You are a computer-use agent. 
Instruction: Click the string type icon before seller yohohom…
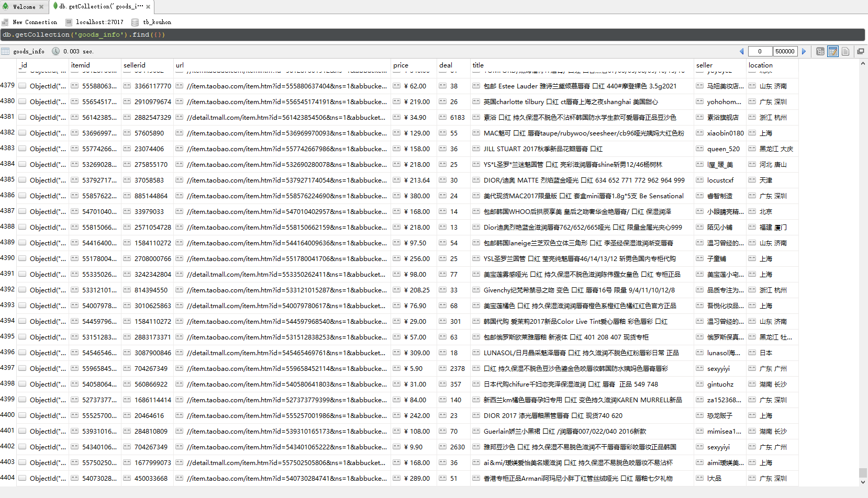pyautogui.click(x=700, y=101)
